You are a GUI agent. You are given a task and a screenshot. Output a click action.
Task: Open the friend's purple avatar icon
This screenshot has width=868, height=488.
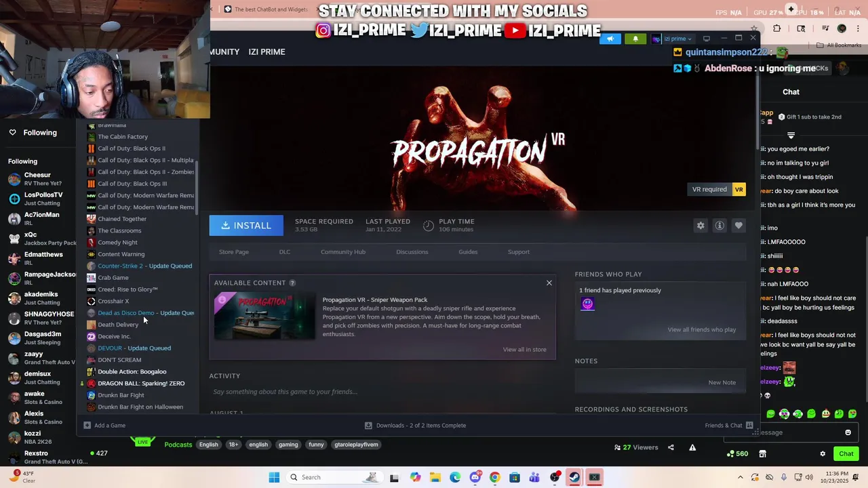click(x=587, y=304)
